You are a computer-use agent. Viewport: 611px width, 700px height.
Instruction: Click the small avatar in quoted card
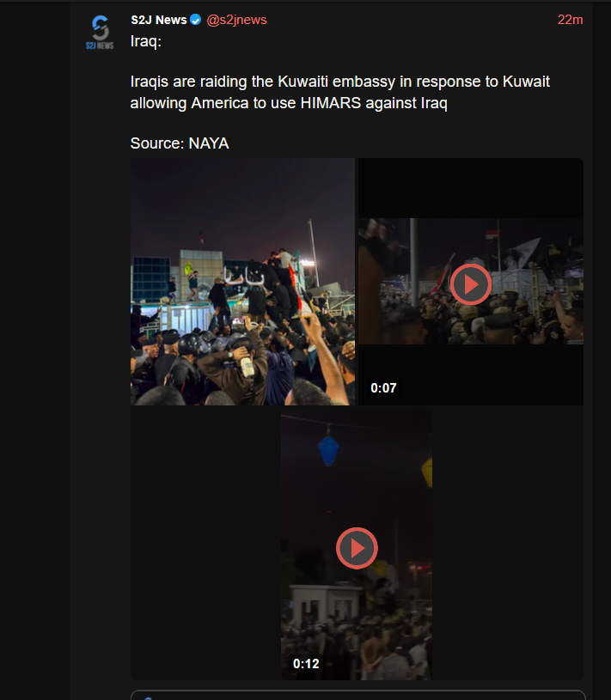pos(149,697)
